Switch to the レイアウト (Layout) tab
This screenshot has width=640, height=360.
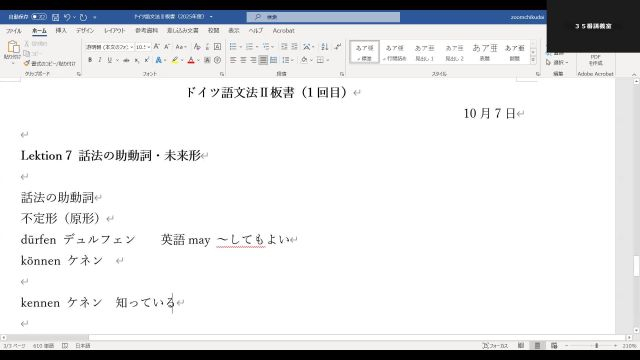(x=115, y=31)
